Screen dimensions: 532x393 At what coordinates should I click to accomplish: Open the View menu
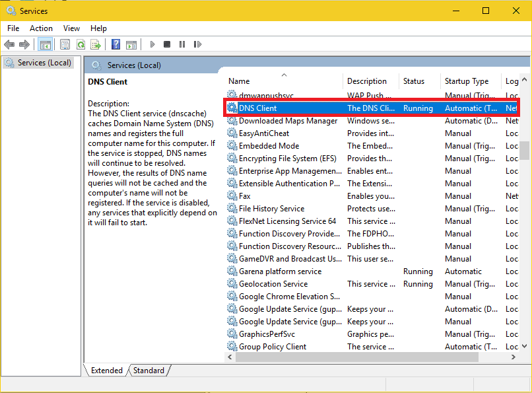71,28
